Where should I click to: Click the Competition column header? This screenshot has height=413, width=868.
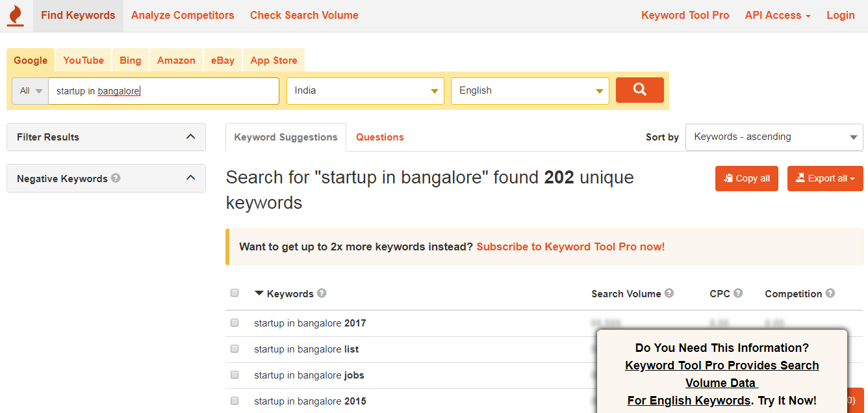(x=793, y=294)
